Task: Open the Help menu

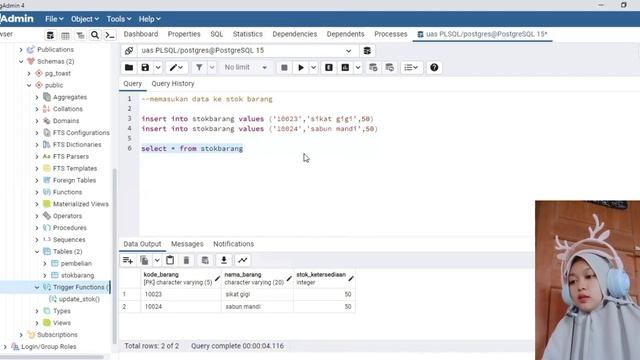Action: 149,19
